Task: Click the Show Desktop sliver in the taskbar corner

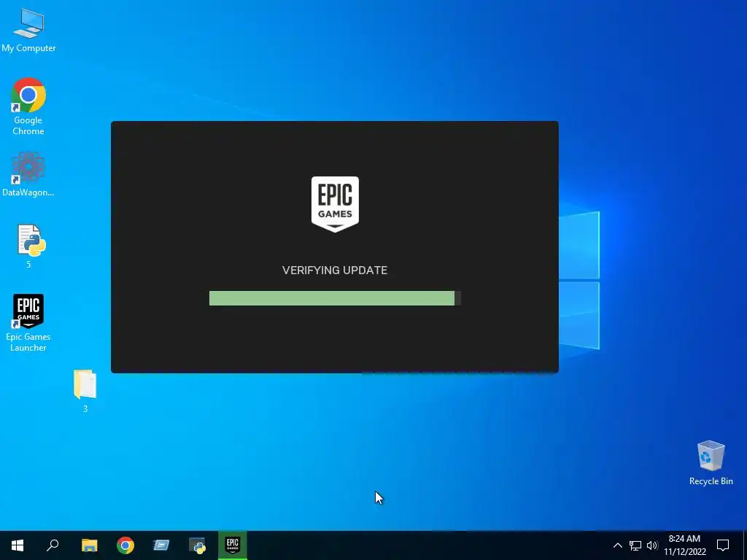Action: click(x=745, y=545)
